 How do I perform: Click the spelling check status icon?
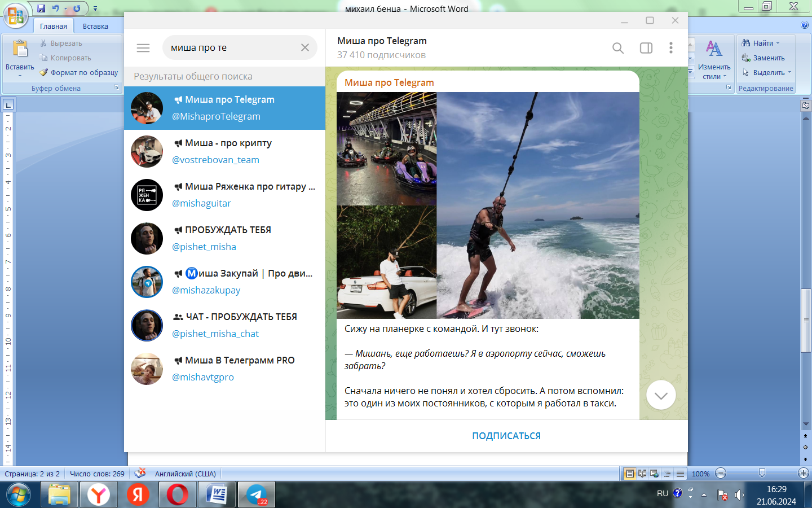click(x=140, y=473)
